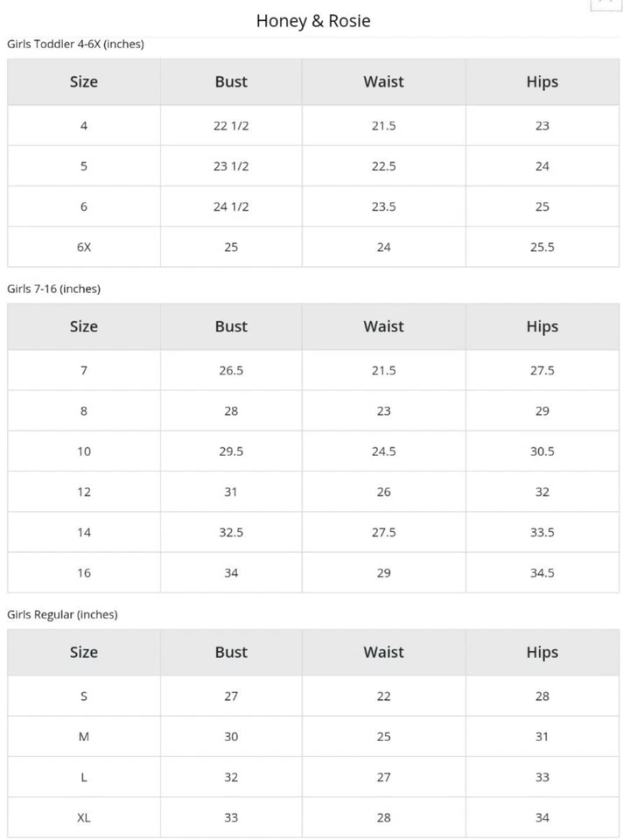This screenshot has width=623, height=840.
Task: Click 22 1/2 bust value for size 4
Action: (231, 126)
